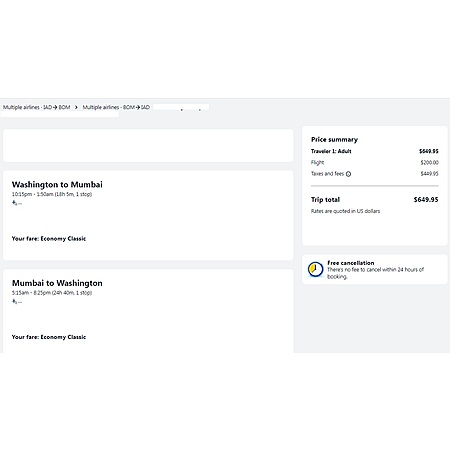This screenshot has width=450, height=450.
Task: Open the BOM to IAD breadcrumb step
Action: point(116,107)
